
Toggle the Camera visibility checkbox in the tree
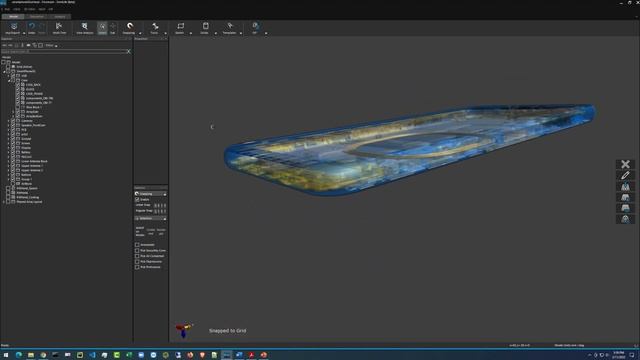point(13,121)
